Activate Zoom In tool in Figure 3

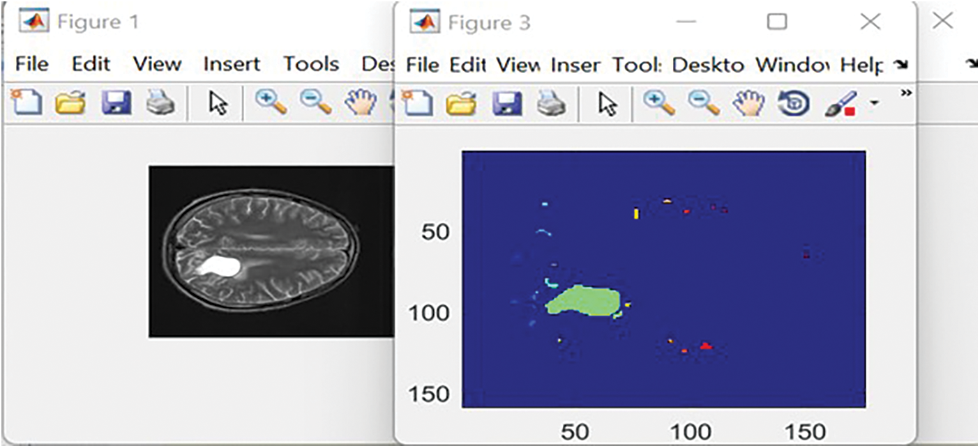(659, 104)
